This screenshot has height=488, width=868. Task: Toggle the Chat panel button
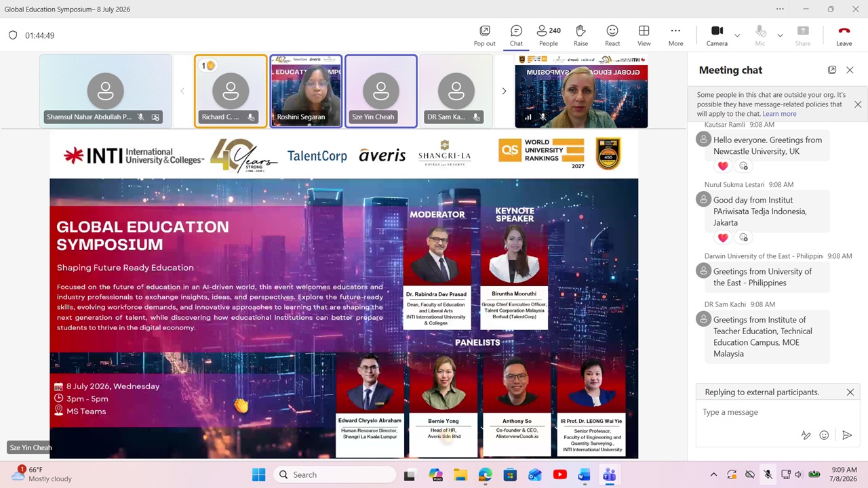[x=516, y=35]
